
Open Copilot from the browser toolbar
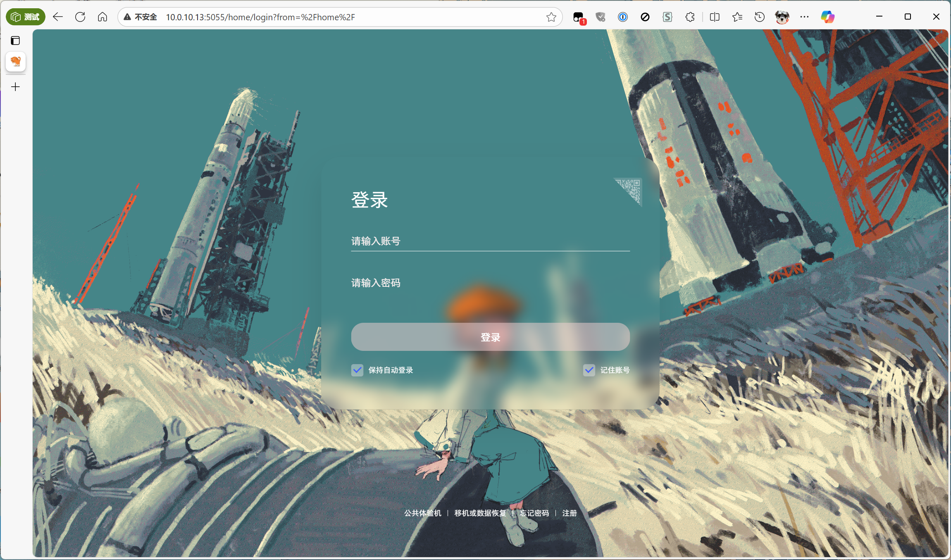(828, 17)
